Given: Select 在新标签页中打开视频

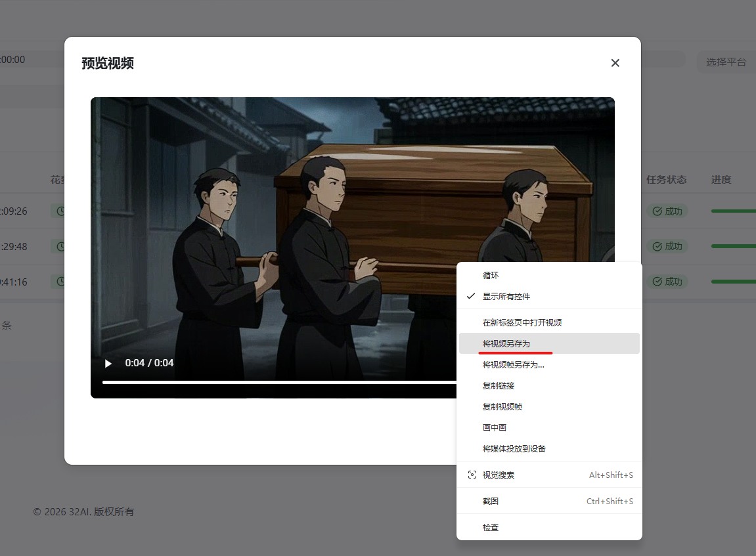Looking at the screenshot, I should [x=548, y=323].
